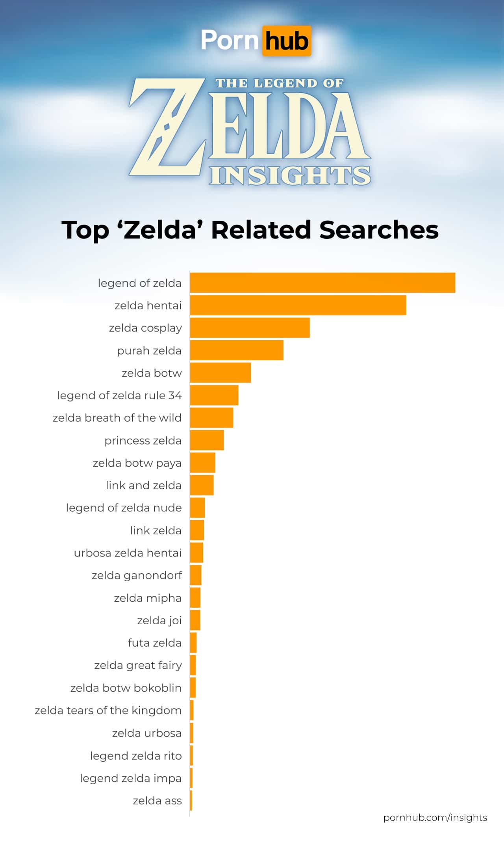
Task: Click the 'legend of zelda nude' label
Action: tap(124, 508)
